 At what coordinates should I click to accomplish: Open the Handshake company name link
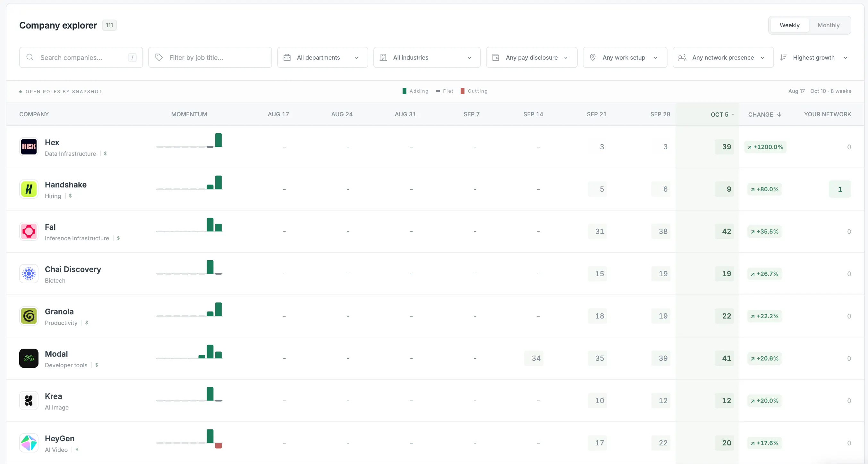coord(66,185)
